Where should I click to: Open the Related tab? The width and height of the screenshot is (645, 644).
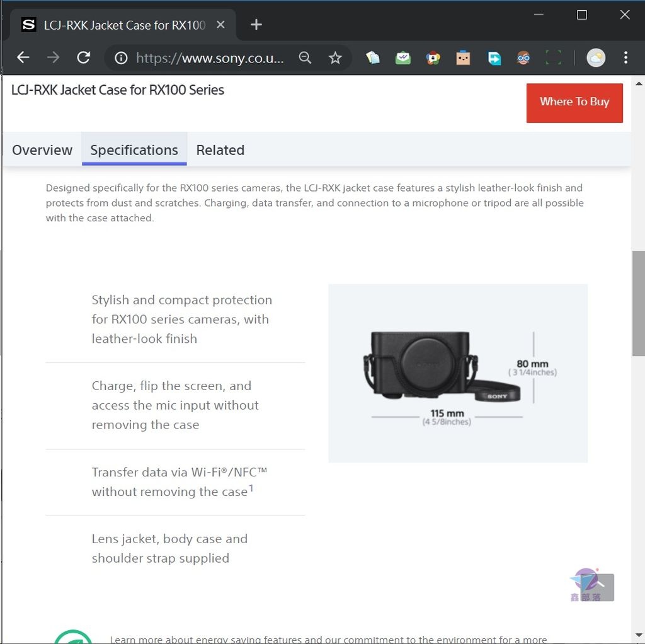click(x=220, y=150)
